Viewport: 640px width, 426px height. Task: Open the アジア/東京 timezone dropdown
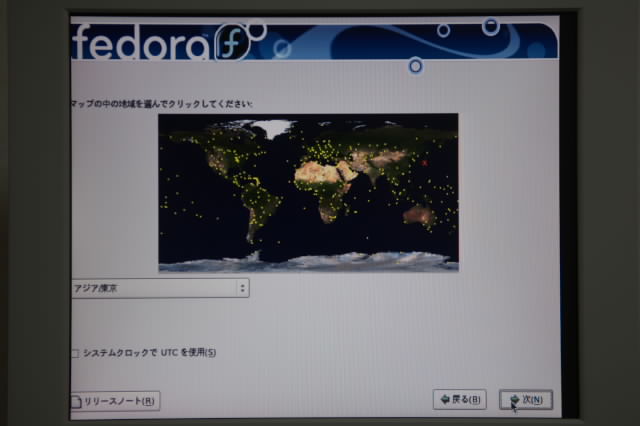pyautogui.click(x=160, y=288)
